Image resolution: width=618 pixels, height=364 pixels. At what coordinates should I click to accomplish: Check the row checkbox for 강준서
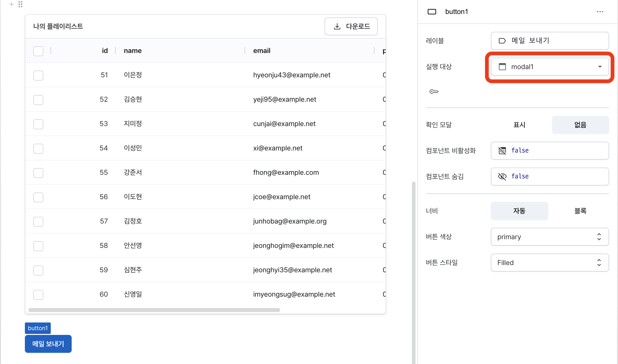[x=38, y=173]
